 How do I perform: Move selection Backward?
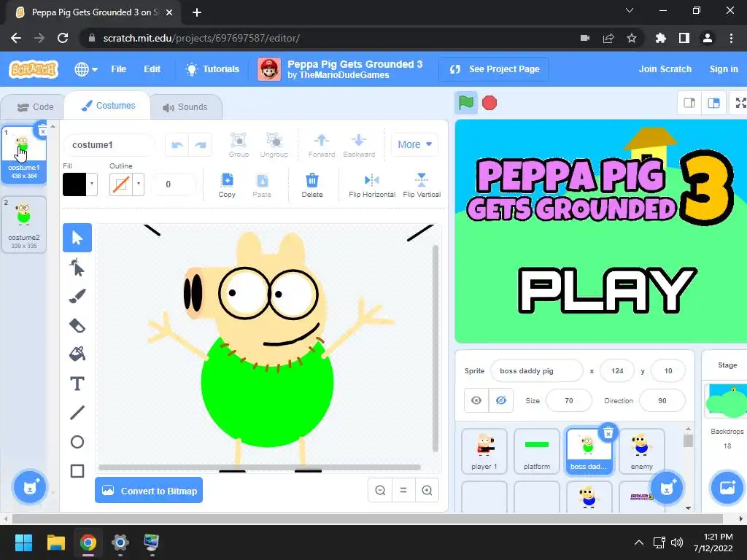(359, 145)
